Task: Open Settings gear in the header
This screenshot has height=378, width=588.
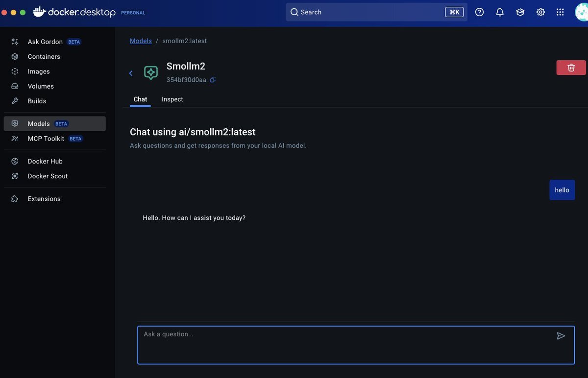Action: [x=540, y=12]
